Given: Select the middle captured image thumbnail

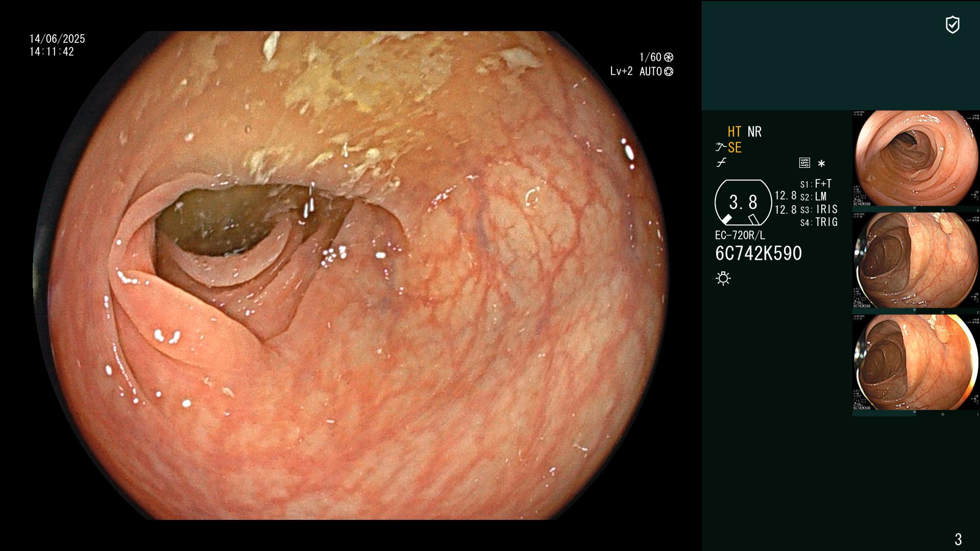Looking at the screenshot, I should [x=916, y=260].
